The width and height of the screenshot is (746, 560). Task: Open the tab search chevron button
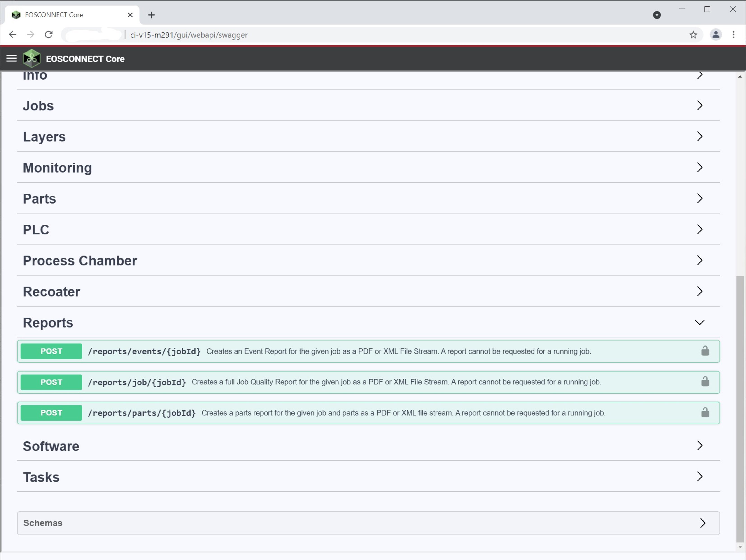click(657, 15)
